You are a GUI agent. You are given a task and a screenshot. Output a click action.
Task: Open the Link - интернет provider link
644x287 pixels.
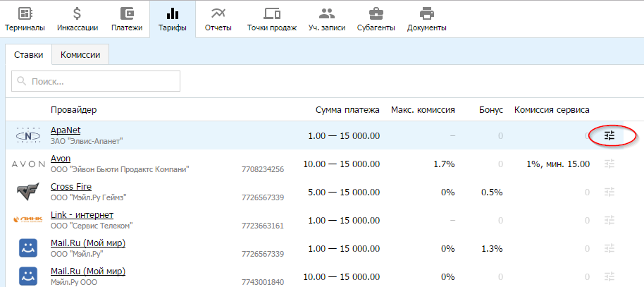[x=82, y=214]
